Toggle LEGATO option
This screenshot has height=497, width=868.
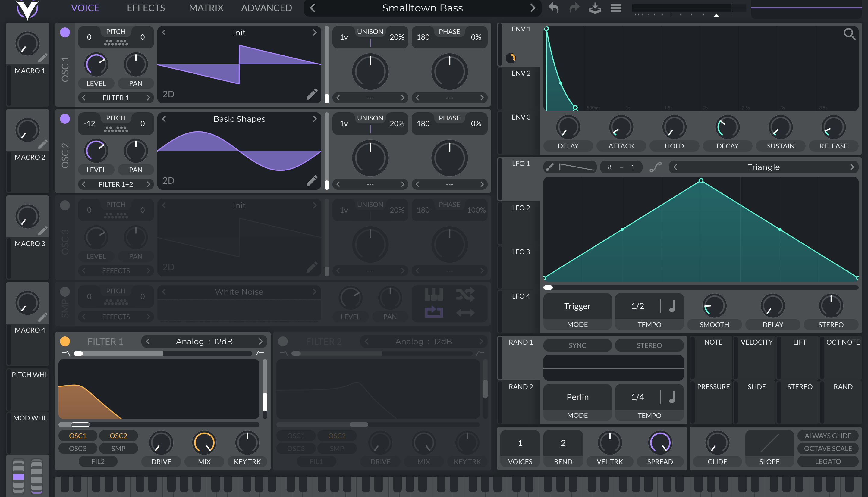tap(828, 461)
